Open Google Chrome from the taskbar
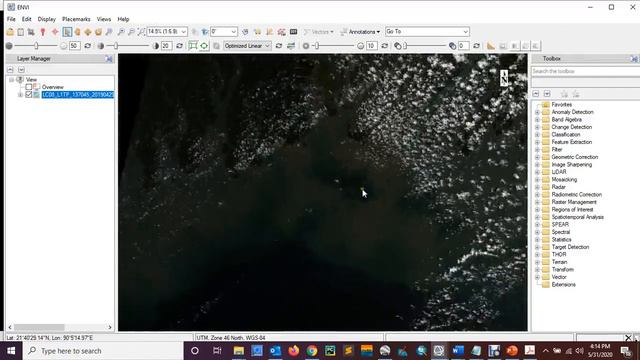Viewport: 640px width, 360px height. pos(312,351)
